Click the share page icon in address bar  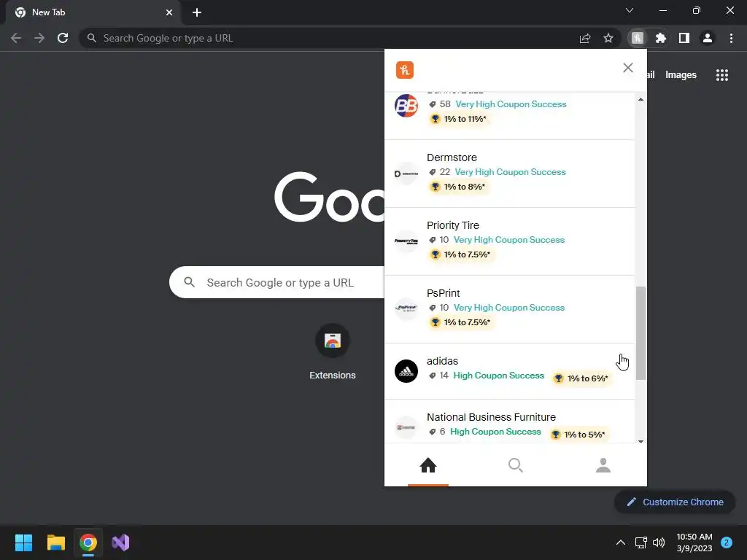(585, 38)
